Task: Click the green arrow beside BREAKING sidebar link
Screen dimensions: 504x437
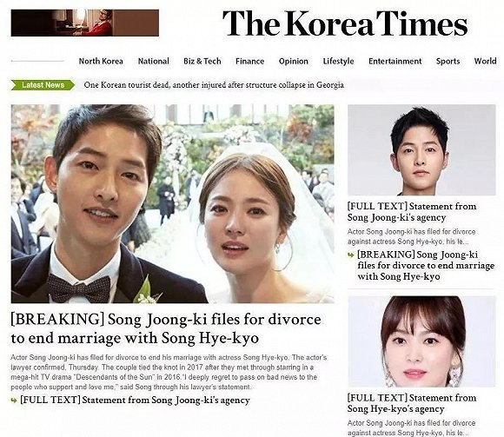Action: tap(351, 255)
